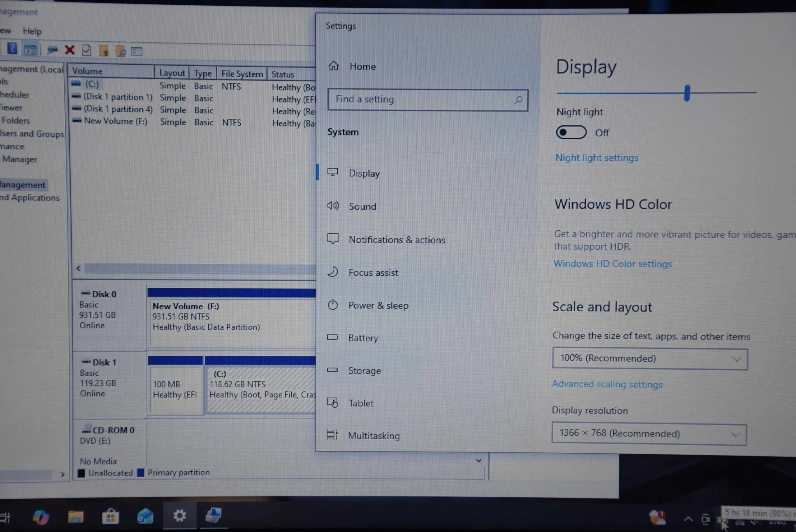Toggle the Night light switch
Viewport: 796px width, 532px height.
point(571,132)
